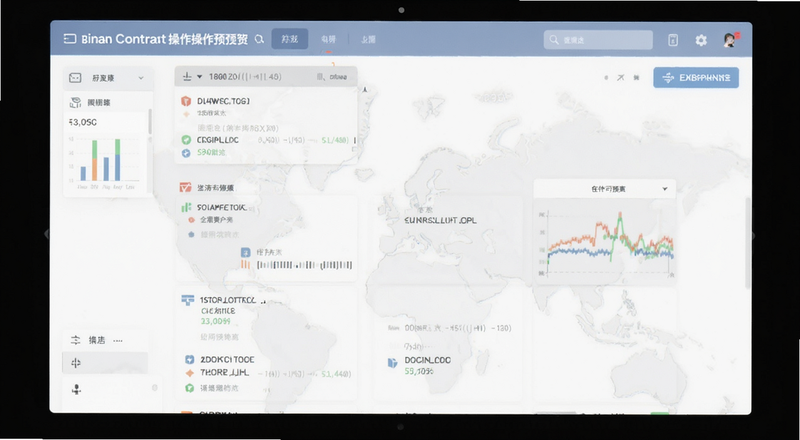800x440 pixels.
Task: Click the diagonal arrow icon left of EXB button
Action: tap(620, 78)
